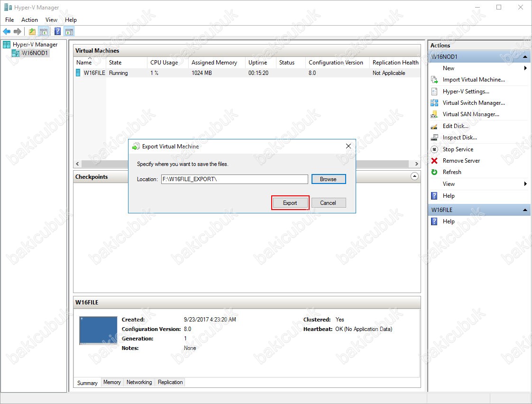Open the blue Help toolbar icon
532x404 pixels.
click(58, 32)
